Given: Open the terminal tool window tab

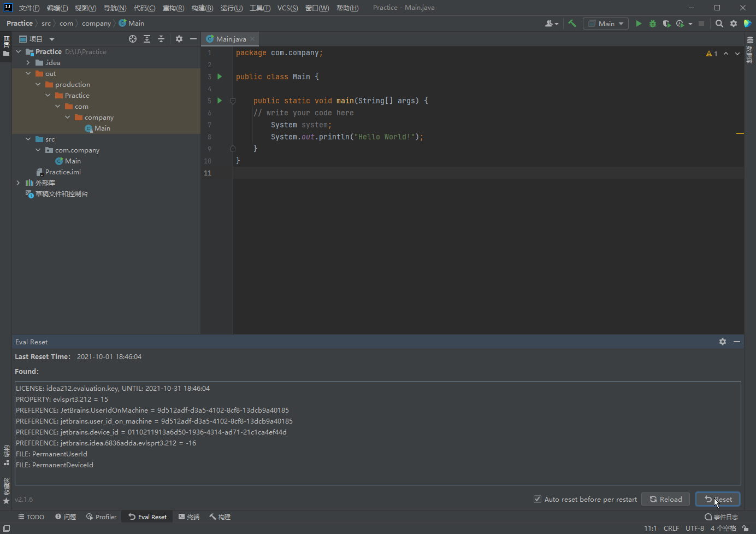Looking at the screenshot, I should pos(189,517).
